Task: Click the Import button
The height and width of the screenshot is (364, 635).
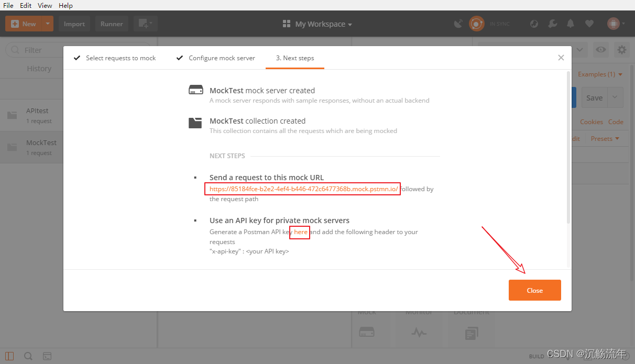Action: coord(74,24)
